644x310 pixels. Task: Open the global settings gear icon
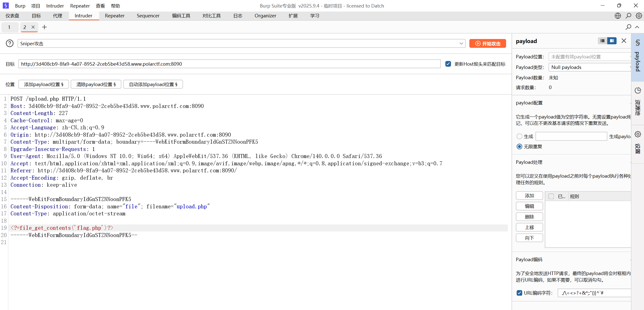click(x=639, y=16)
